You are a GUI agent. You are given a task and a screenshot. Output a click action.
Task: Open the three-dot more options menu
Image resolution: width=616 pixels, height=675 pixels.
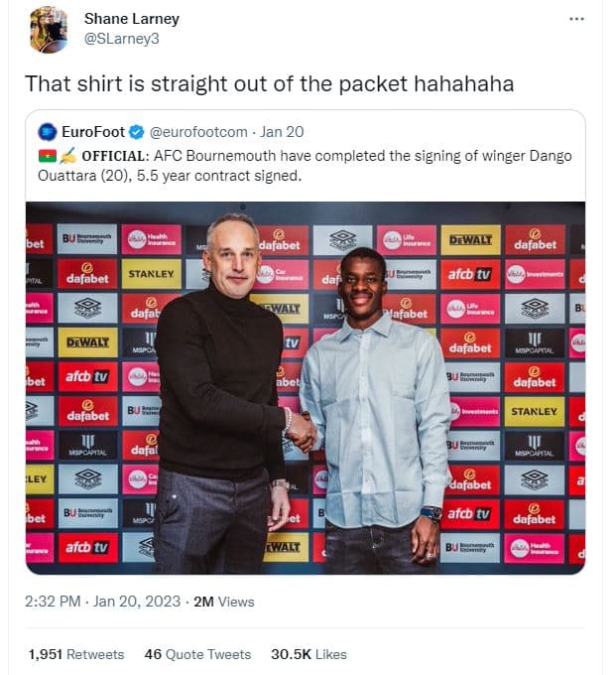[576, 19]
